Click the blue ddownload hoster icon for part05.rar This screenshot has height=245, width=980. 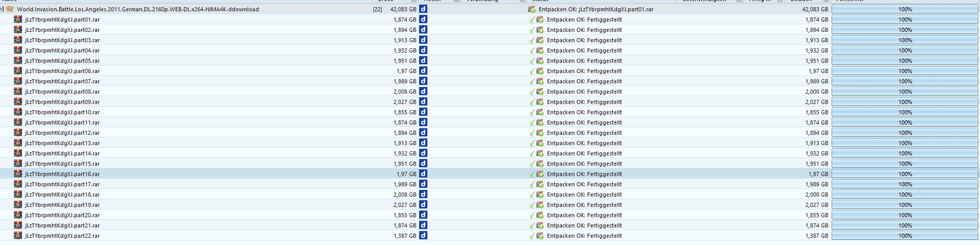click(x=423, y=61)
